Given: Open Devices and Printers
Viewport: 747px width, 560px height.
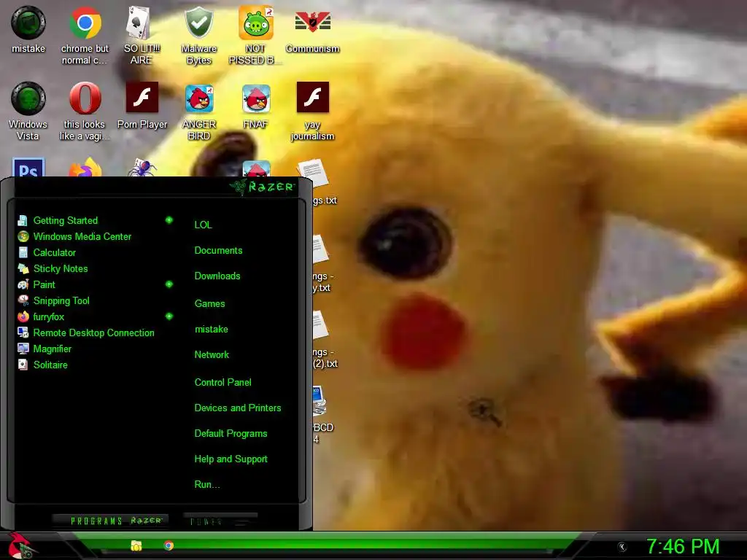Looking at the screenshot, I should 237,408.
